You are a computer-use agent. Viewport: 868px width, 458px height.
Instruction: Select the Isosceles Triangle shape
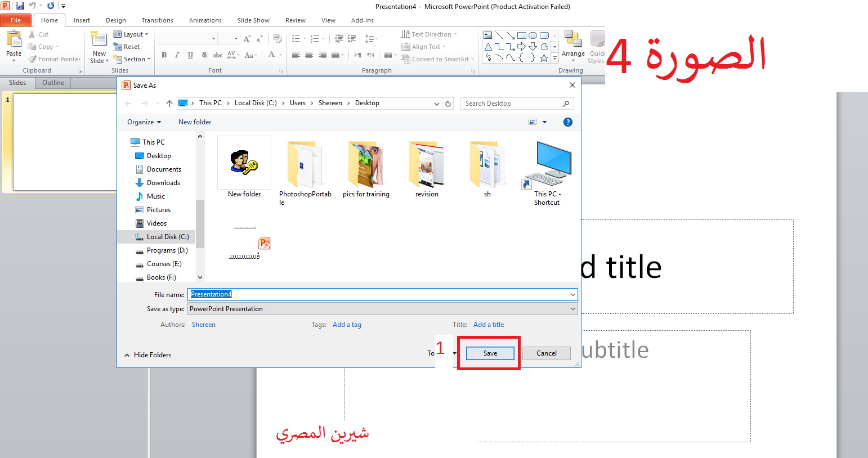(x=488, y=47)
